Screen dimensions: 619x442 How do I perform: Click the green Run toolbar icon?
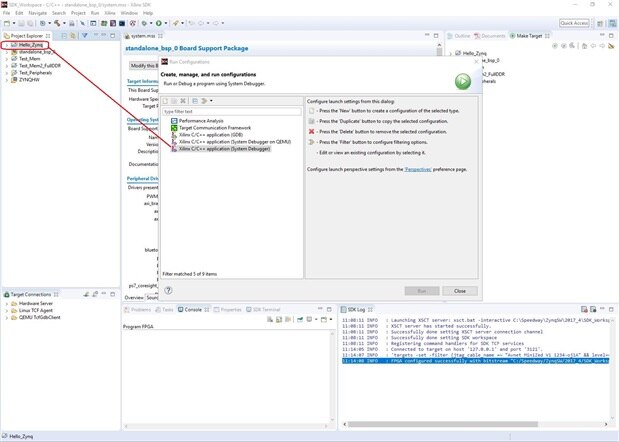click(x=159, y=22)
